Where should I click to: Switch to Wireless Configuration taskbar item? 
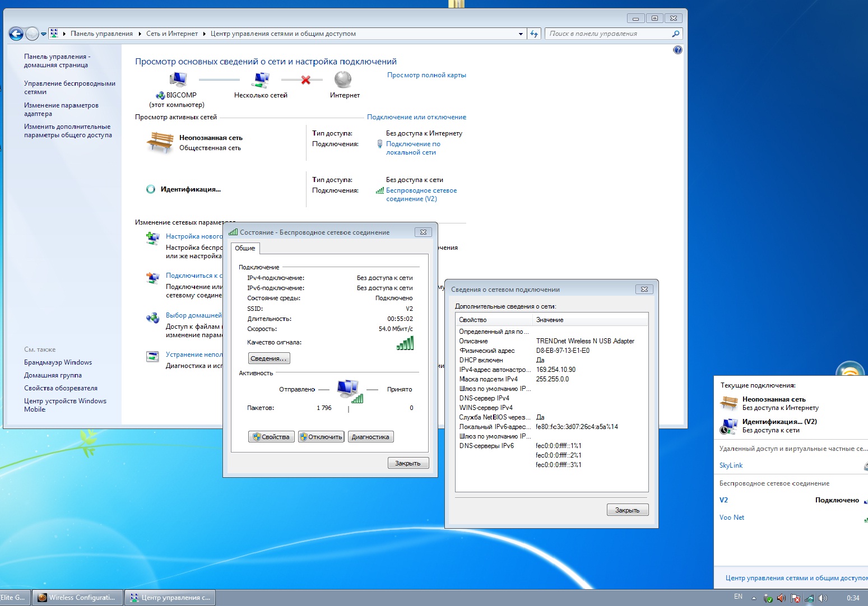click(x=77, y=598)
